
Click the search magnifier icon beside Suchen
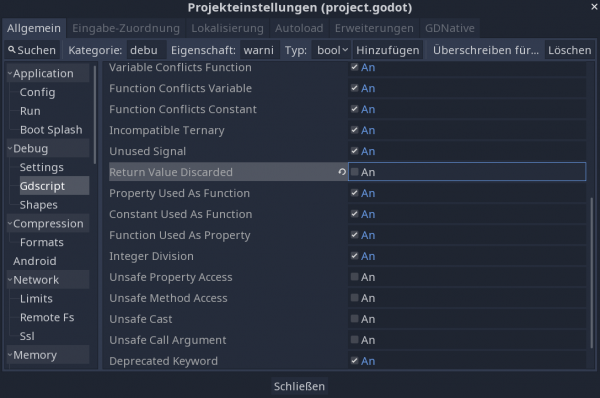pyautogui.click(x=11, y=50)
